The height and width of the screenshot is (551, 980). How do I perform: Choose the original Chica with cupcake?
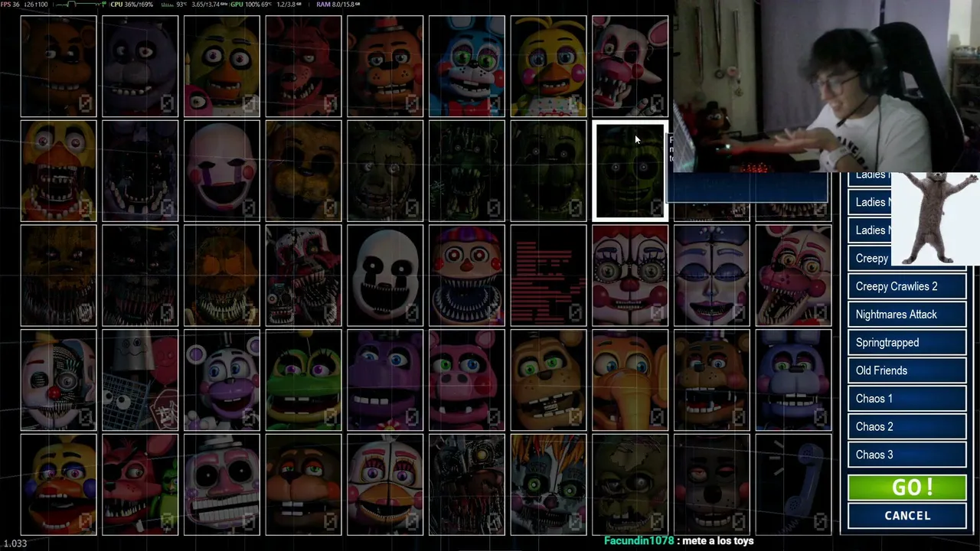(x=222, y=66)
